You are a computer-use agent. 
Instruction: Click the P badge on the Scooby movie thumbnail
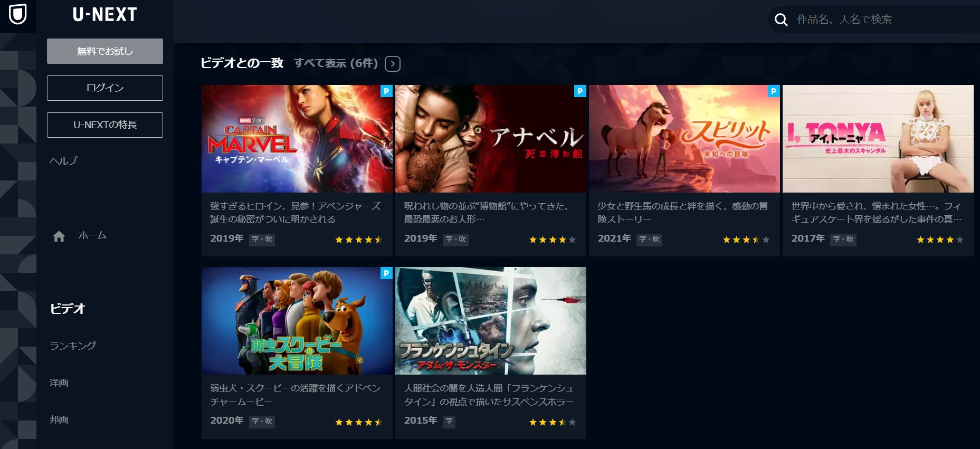[386, 273]
